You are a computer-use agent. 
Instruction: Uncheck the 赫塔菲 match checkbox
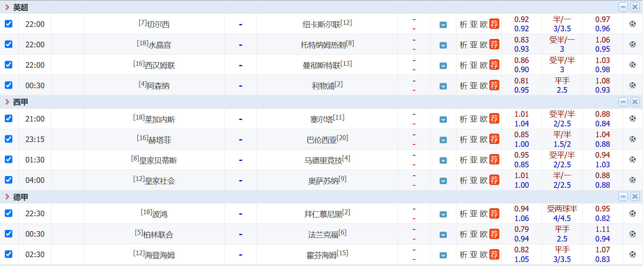(8, 139)
